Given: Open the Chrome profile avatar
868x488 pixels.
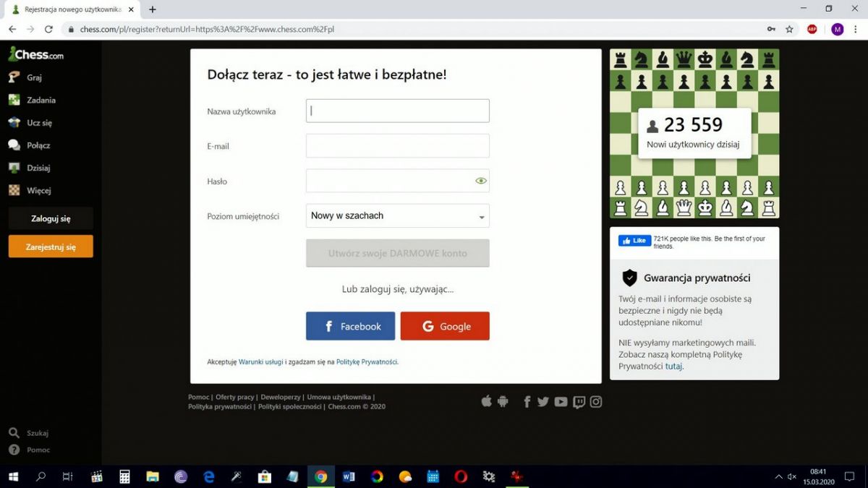Looking at the screenshot, I should 837,29.
